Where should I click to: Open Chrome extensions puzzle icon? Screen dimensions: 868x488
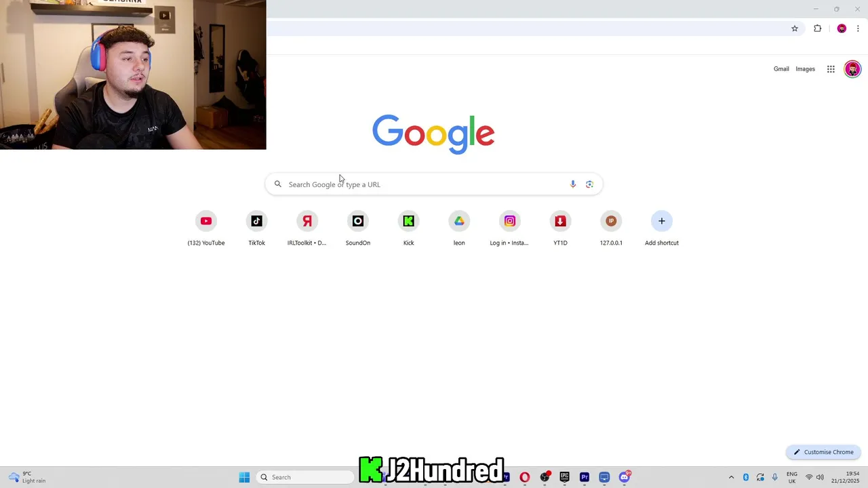(817, 28)
